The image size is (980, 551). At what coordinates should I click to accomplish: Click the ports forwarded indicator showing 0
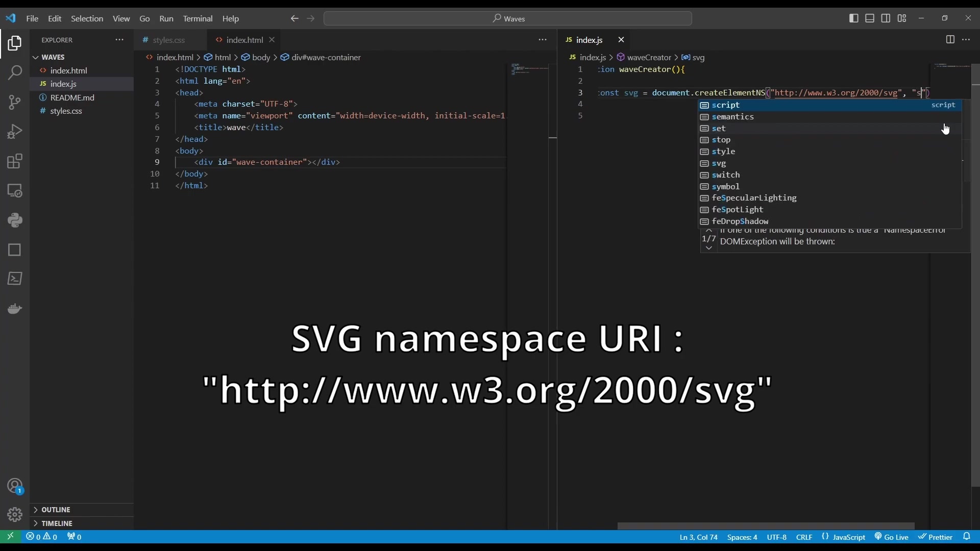74,537
